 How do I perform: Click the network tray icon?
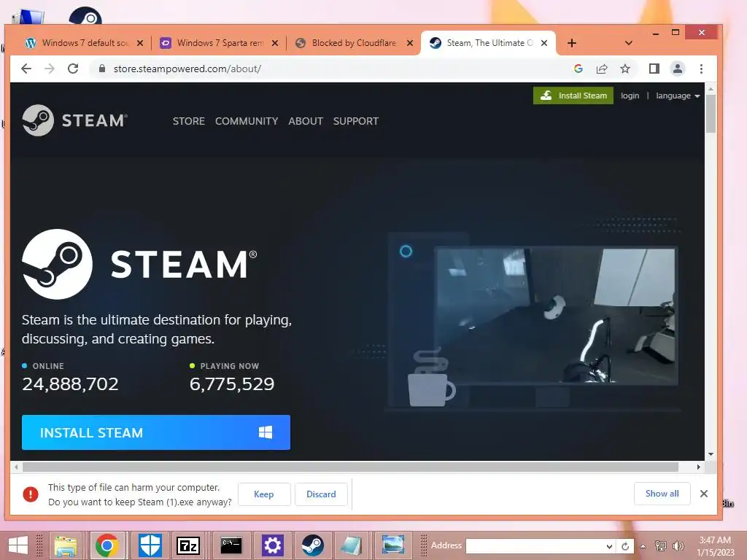pos(660,545)
